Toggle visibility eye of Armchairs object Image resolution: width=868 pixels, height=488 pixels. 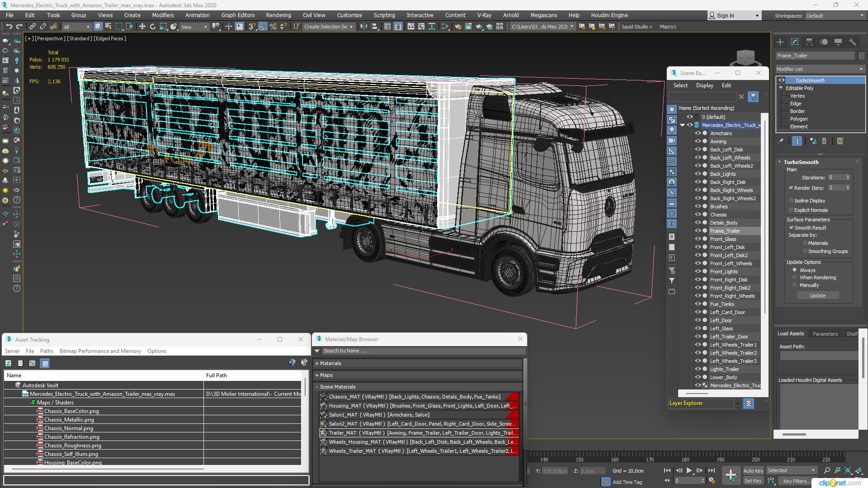[698, 133]
